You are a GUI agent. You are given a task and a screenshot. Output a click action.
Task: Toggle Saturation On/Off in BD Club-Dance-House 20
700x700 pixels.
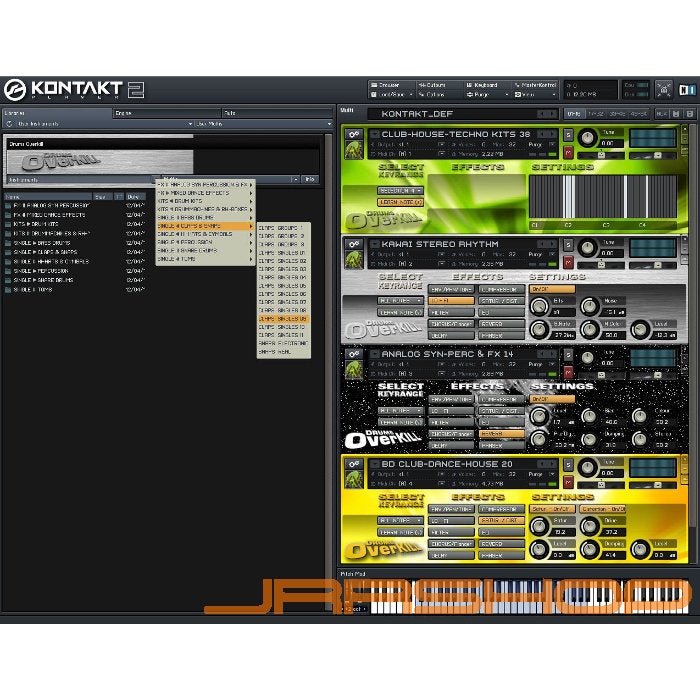[x=552, y=509]
